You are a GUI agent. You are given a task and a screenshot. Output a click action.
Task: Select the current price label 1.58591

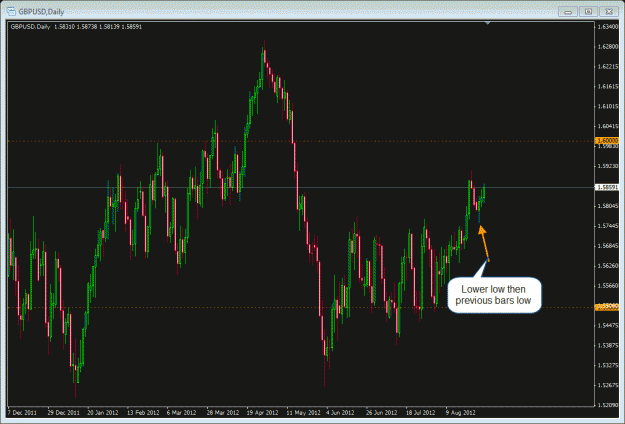(607, 187)
